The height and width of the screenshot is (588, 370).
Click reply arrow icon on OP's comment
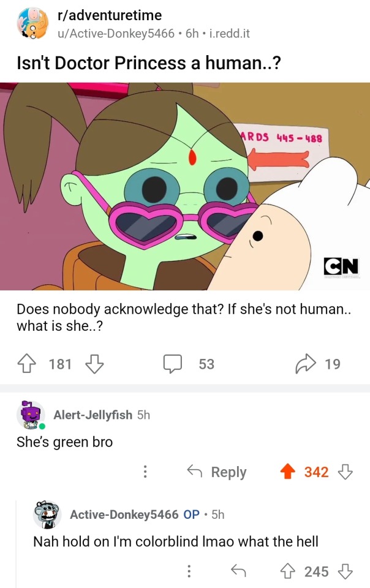tap(238, 571)
